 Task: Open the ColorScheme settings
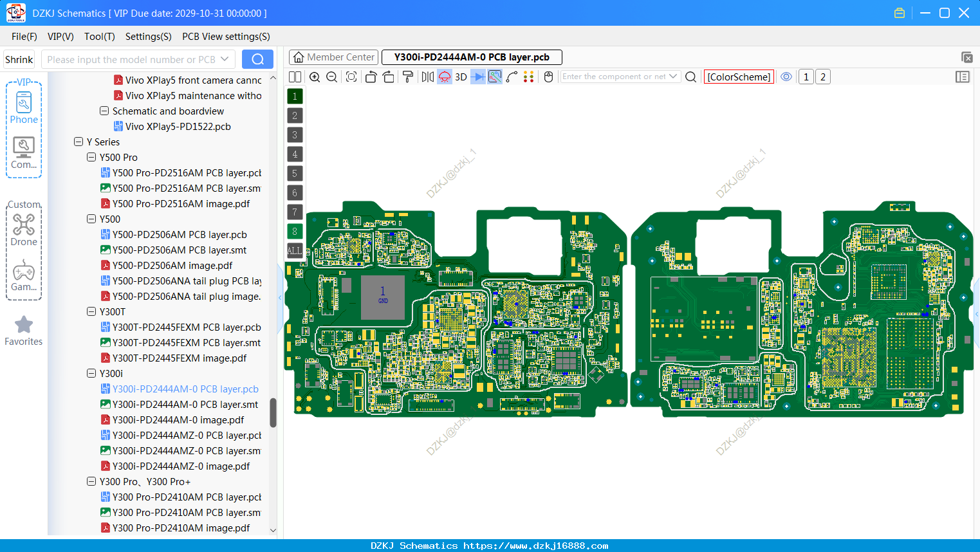pyautogui.click(x=739, y=77)
